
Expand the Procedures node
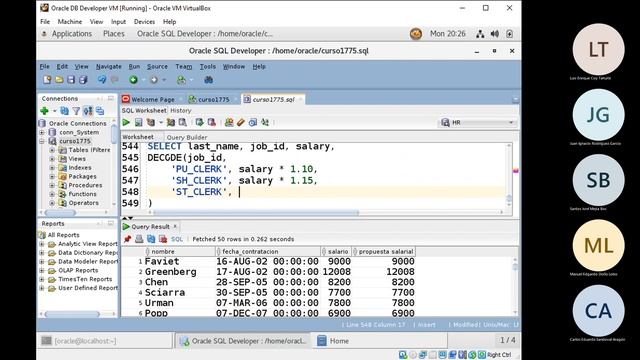point(52,185)
